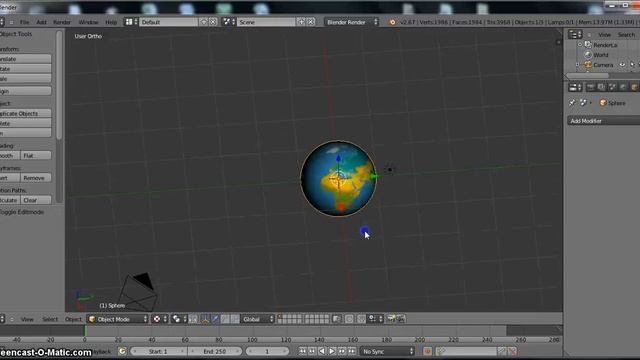Open the outliner editor type selector
This screenshot has height=360, width=640.
pos(575,35)
